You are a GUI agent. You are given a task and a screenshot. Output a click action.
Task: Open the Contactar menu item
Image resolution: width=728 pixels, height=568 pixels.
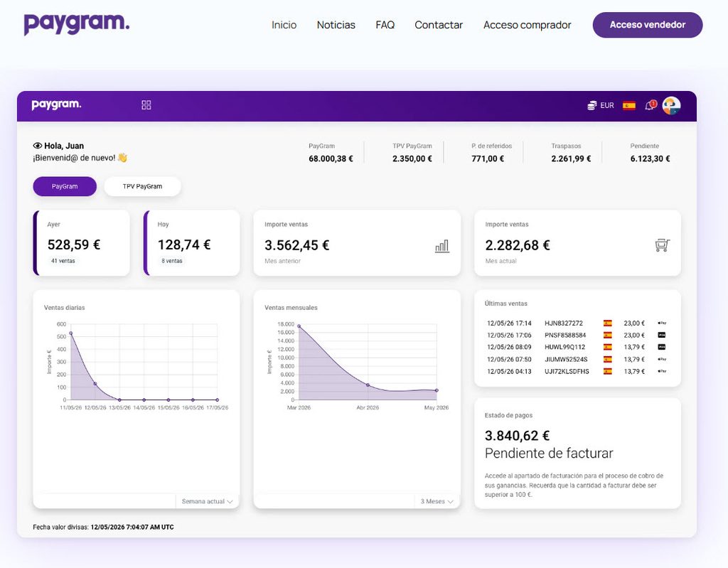tap(439, 25)
